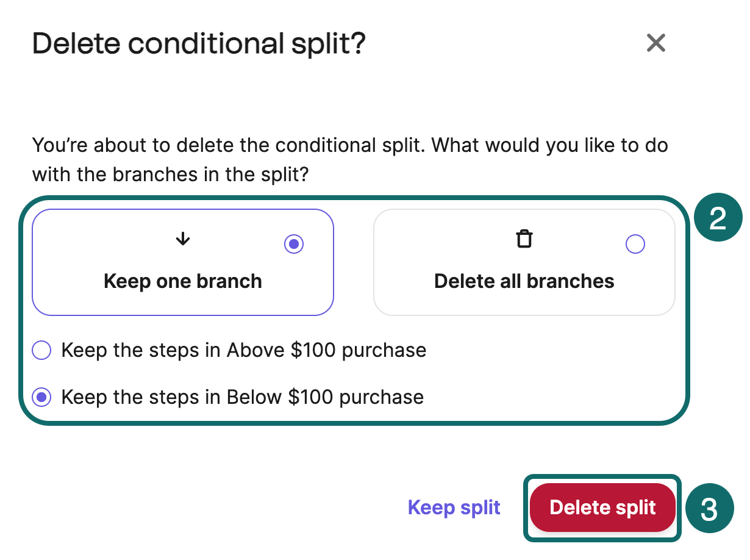The width and height of the screenshot is (750, 560).
Task: Select the Keep one branch option card
Action: tap(183, 262)
